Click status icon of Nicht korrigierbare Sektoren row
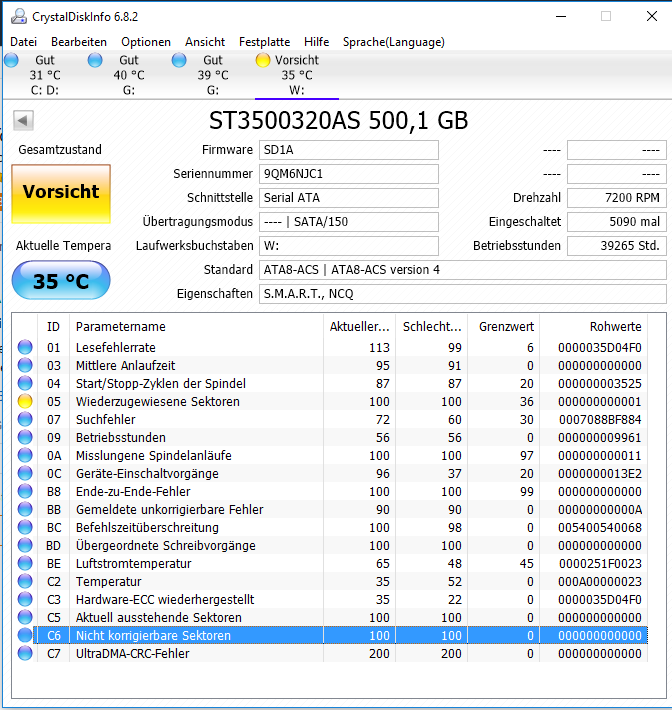 (x=25, y=635)
